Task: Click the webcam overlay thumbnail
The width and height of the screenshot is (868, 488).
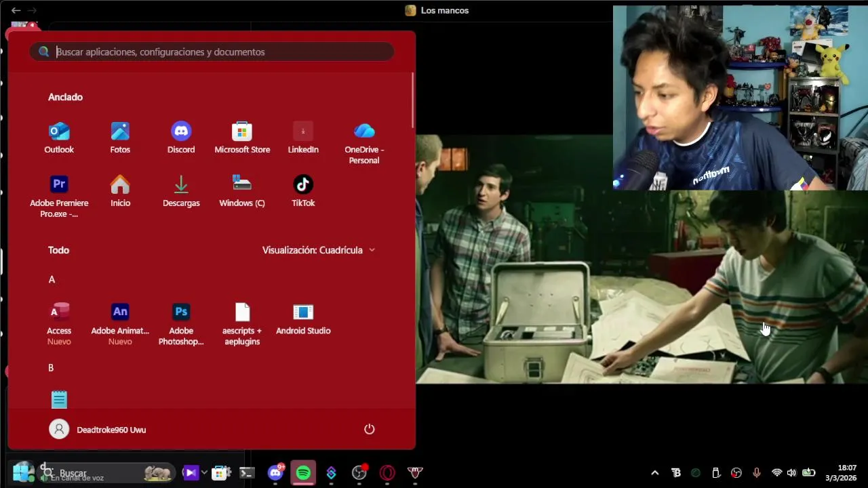Action: [x=740, y=98]
